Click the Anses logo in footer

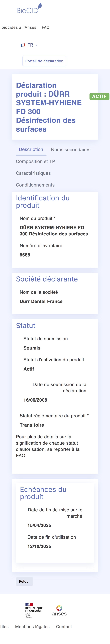point(59,610)
